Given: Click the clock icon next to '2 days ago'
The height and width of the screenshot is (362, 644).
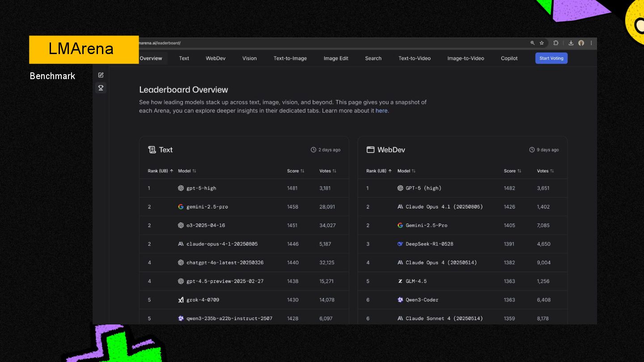Looking at the screenshot, I should coord(314,150).
